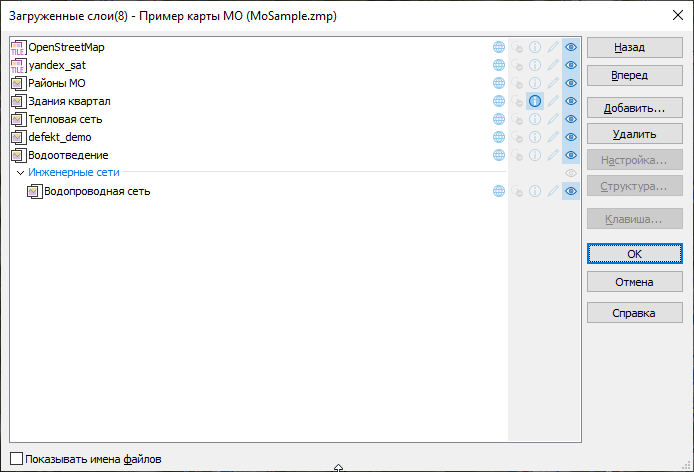Click the info icon for Тепловая сеть
This screenshot has height=472, width=694.
click(535, 119)
